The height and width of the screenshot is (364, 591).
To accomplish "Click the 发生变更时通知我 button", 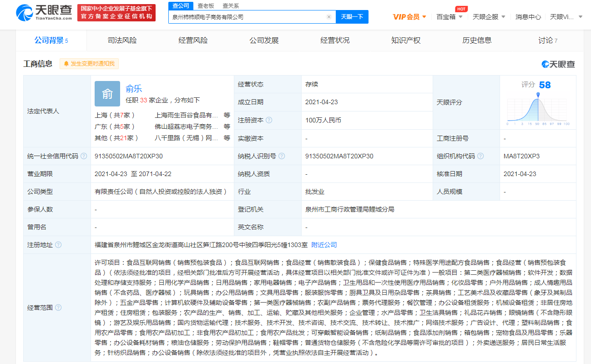I will (x=89, y=64).
